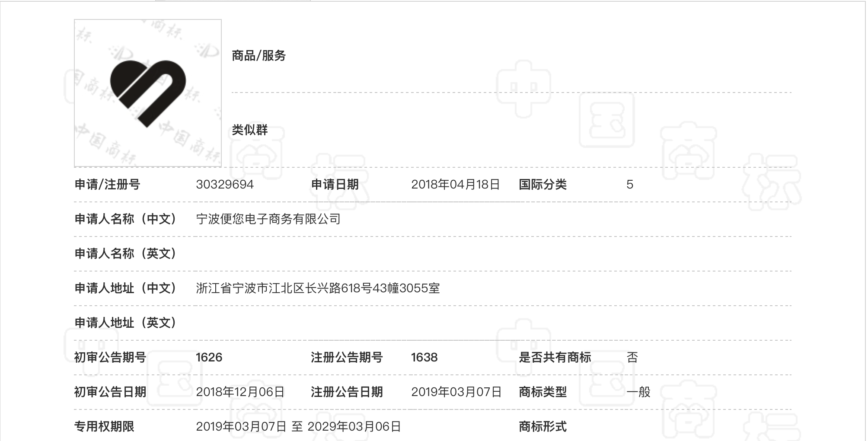The height and width of the screenshot is (441, 868).
Task: Select application date 2018年04月18日
Action: point(455,185)
